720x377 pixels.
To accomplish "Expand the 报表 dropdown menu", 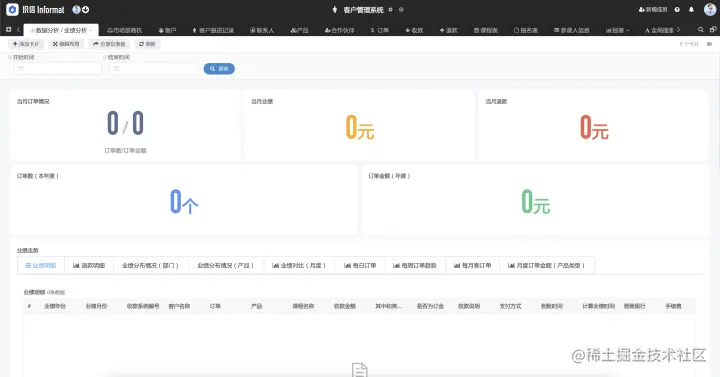I will click(617, 30).
